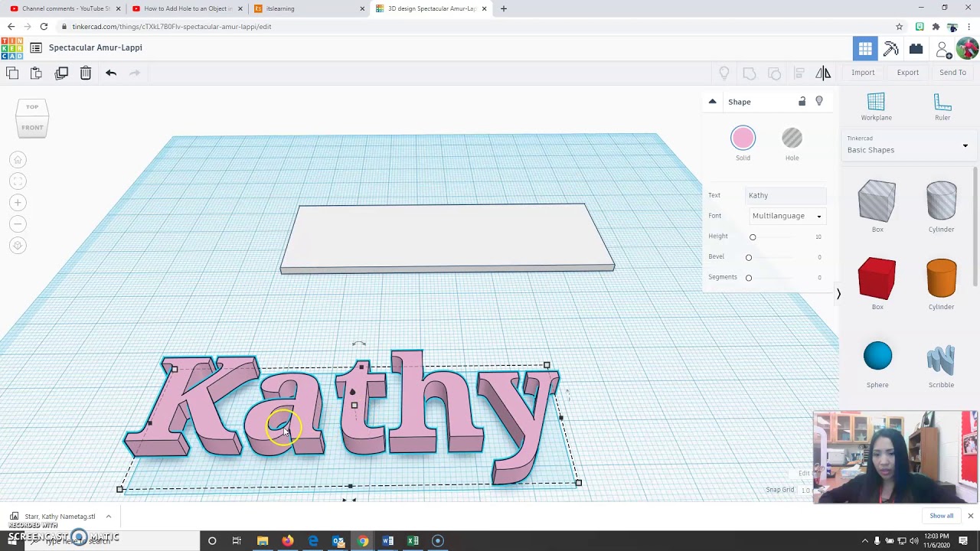Click the Export button
Screen dimensions: 980x551
tap(908, 73)
